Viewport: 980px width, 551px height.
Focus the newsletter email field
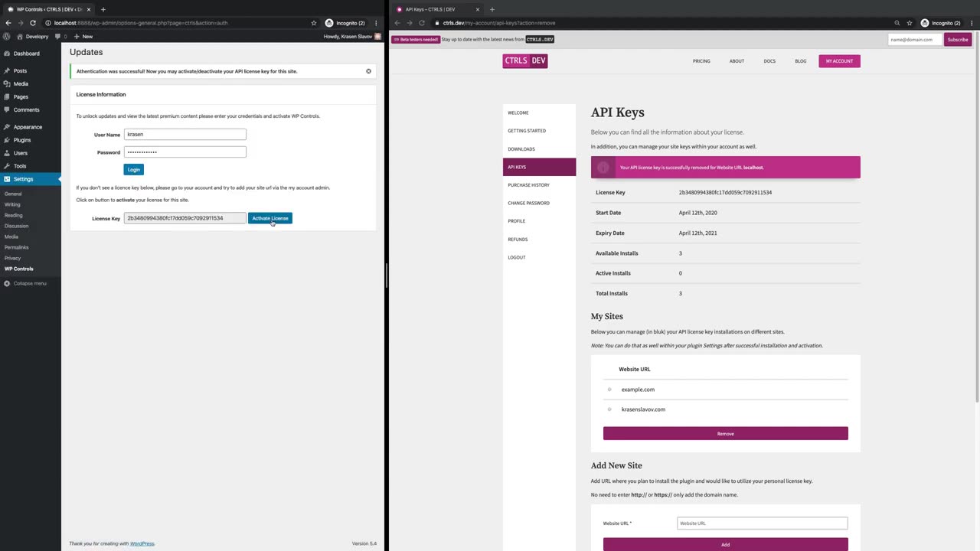pyautogui.click(x=916, y=39)
